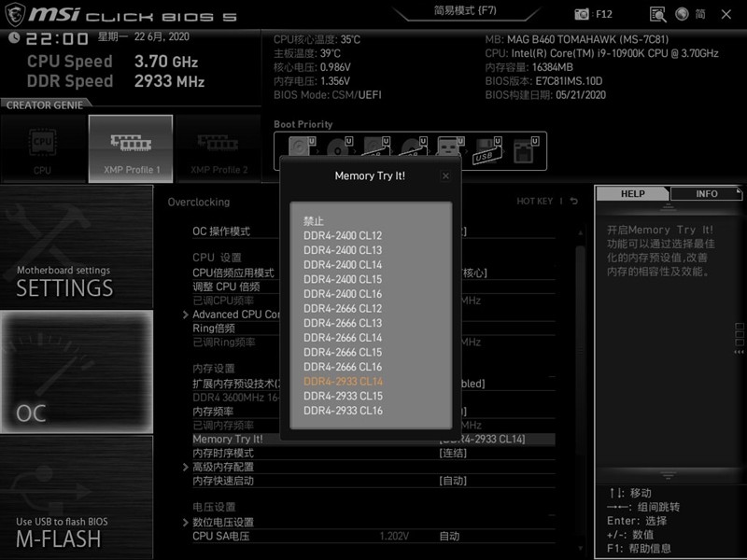Open M-FLASH BIOS flashing utility
Viewport: 747px width, 560px height.
77,497
